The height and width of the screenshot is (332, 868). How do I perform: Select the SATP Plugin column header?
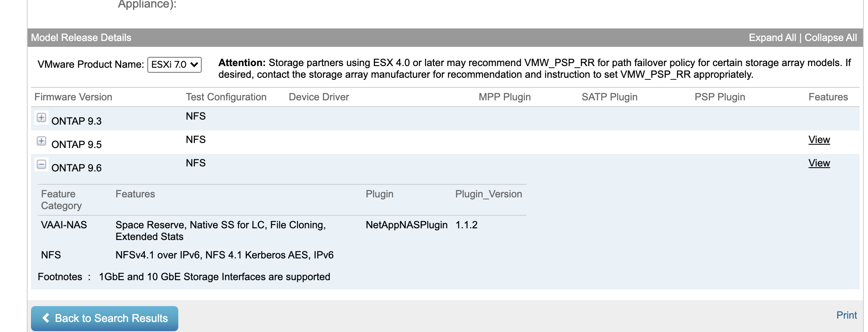tap(609, 97)
